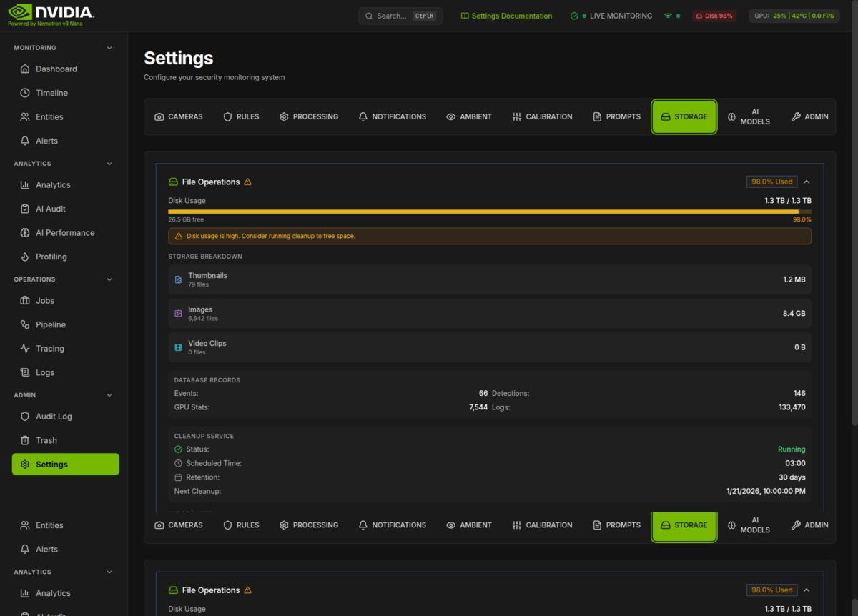
Task: Click the Profiling flame icon in sidebar
Action: tap(25, 257)
